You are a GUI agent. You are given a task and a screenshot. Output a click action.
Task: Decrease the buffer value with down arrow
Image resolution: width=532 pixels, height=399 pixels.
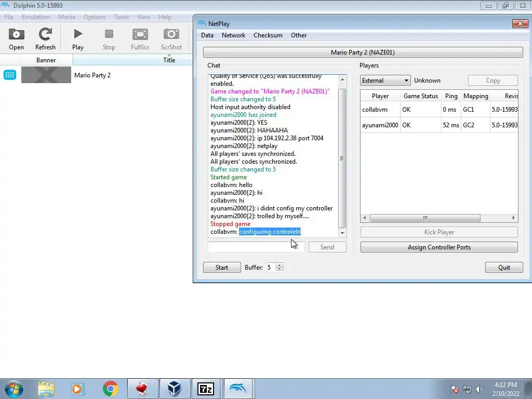point(279,270)
